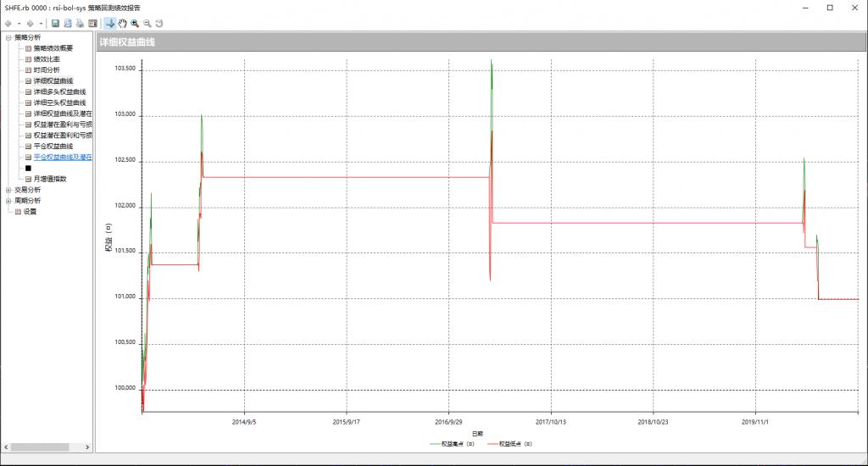The width and height of the screenshot is (868, 466).
Task: Click the 权益 vertical axis title
Action: click(x=108, y=238)
